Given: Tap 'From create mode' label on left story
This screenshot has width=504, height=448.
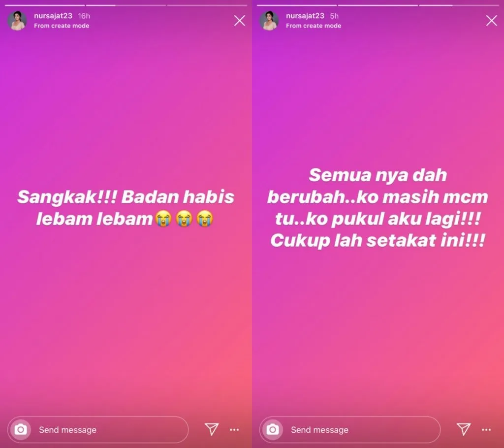Looking at the screenshot, I should coord(62,26).
